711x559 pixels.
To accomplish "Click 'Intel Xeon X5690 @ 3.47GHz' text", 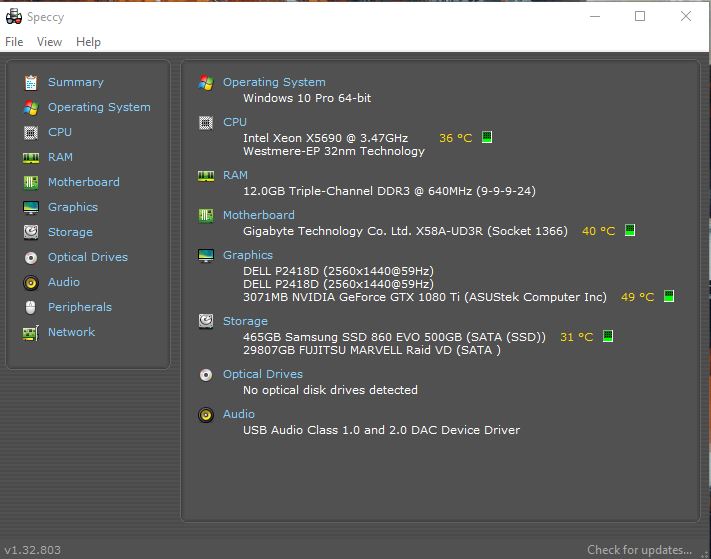I will (325, 138).
